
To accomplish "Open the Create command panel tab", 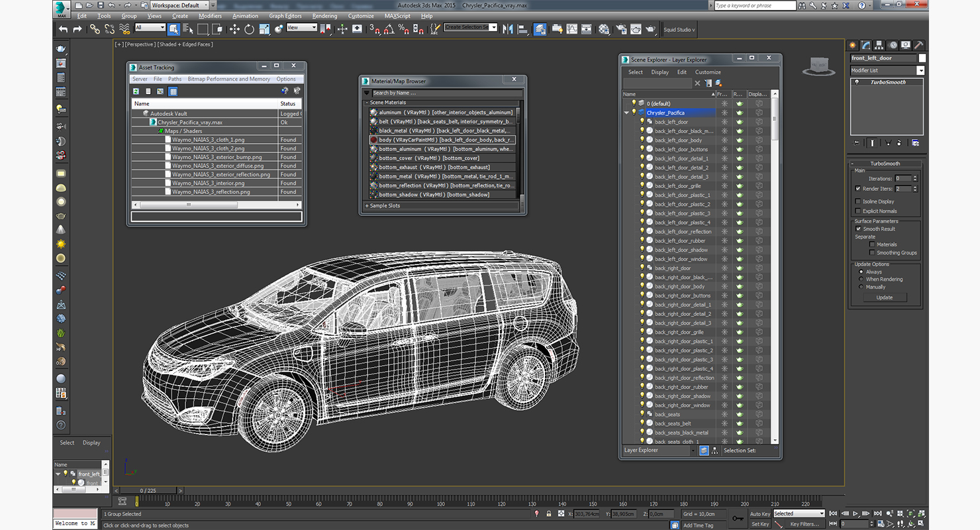I will pos(853,45).
